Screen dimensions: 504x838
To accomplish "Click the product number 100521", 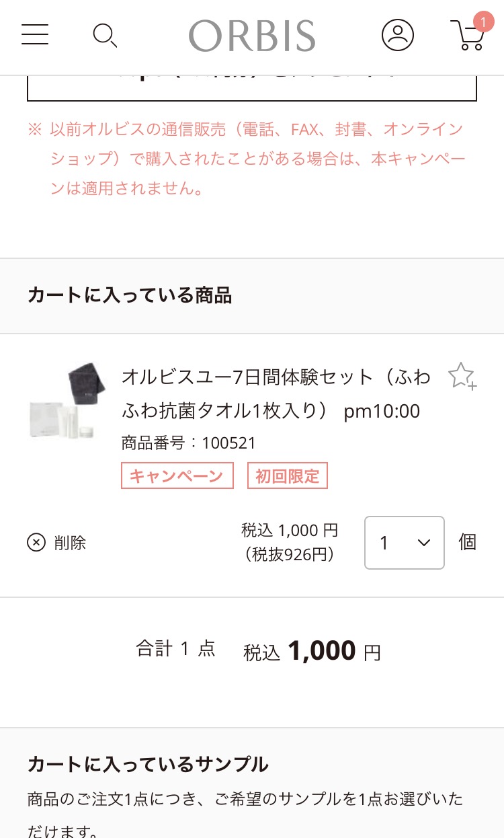I will 228,443.
